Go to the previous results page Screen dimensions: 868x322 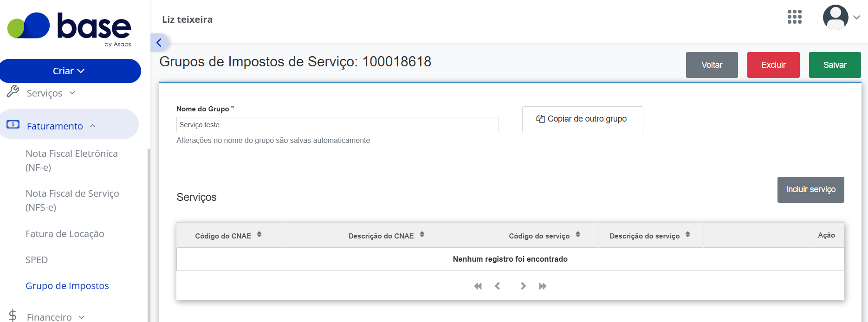(498, 286)
